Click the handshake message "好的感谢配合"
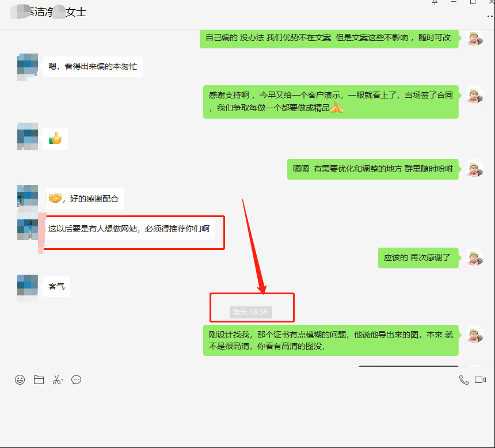495x448 pixels. (x=84, y=199)
